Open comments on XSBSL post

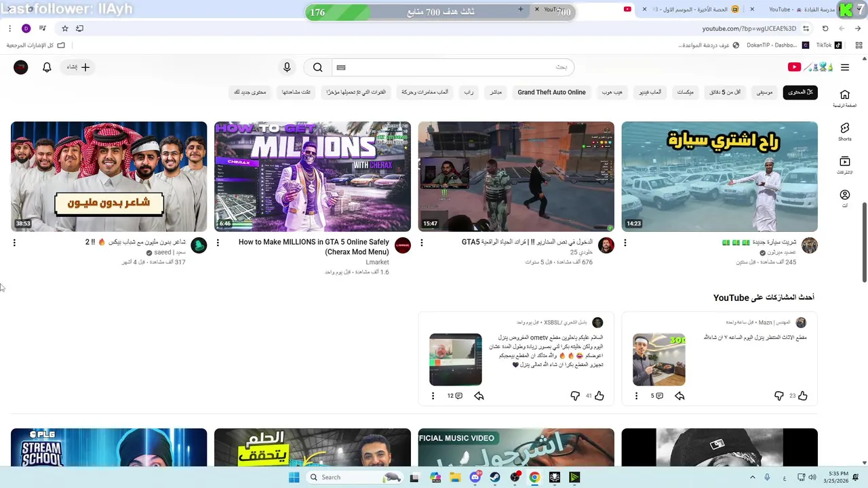[455, 396]
